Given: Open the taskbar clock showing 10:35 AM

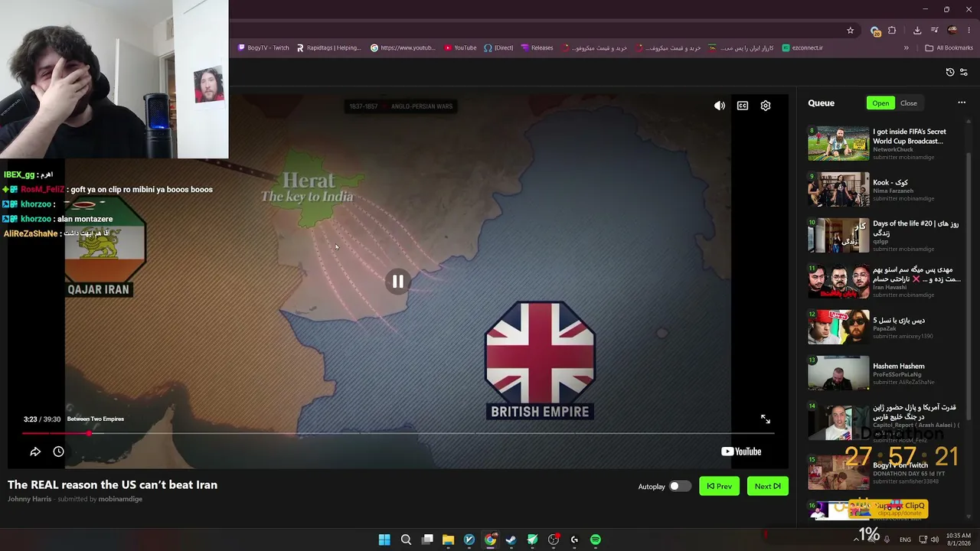Looking at the screenshot, I should tap(959, 540).
